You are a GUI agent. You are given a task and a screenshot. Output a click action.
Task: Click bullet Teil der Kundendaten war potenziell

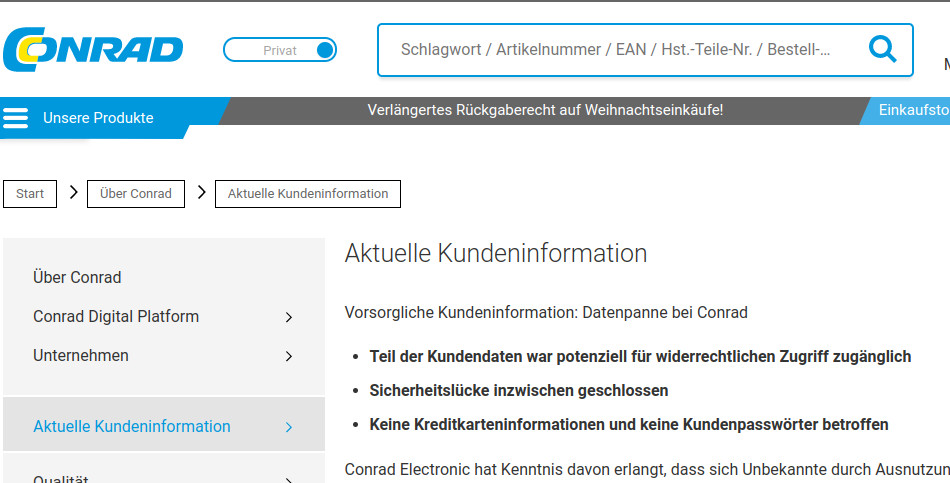pyautogui.click(x=640, y=357)
